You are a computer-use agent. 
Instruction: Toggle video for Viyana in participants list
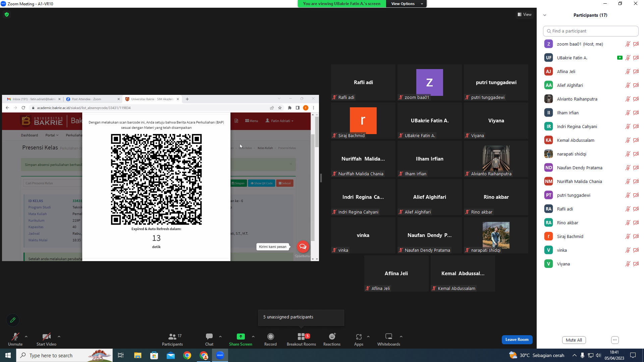pos(636,264)
